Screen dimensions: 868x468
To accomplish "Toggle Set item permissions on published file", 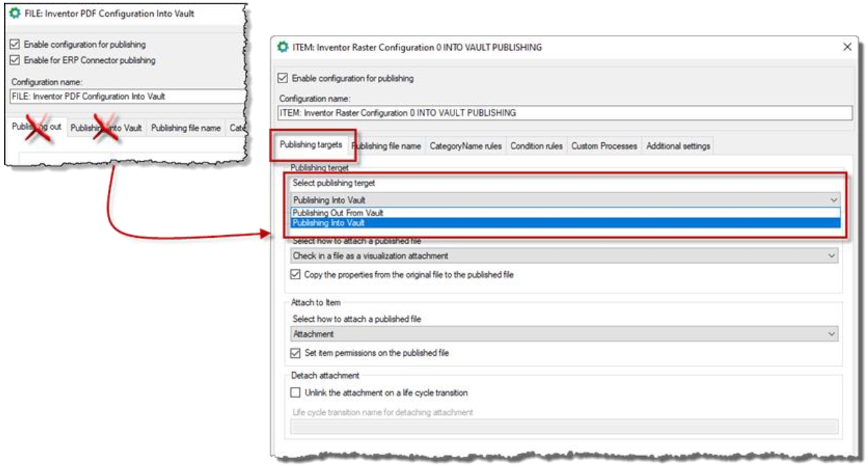I will [x=296, y=353].
